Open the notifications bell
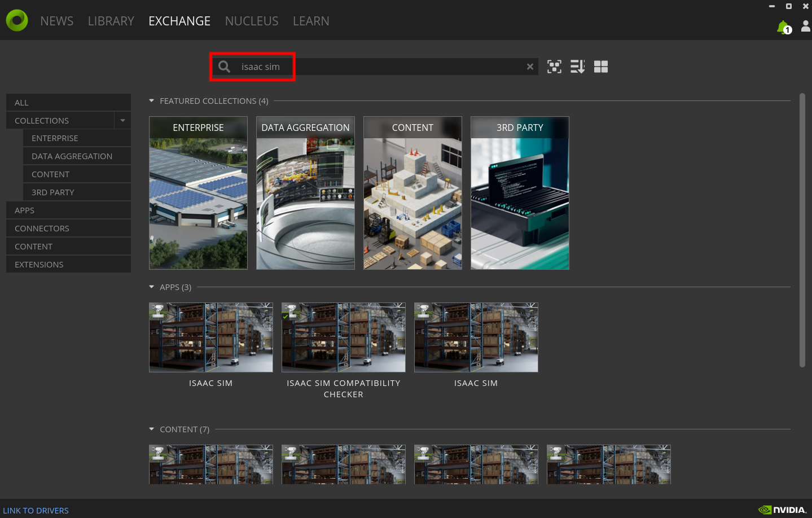812x518 pixels. click(784, 27)
